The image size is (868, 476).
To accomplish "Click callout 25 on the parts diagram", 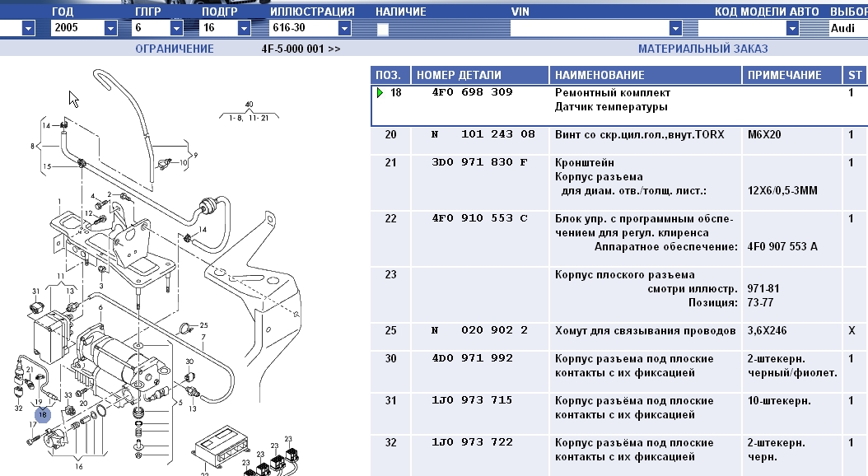I will [x=203, y=325].
